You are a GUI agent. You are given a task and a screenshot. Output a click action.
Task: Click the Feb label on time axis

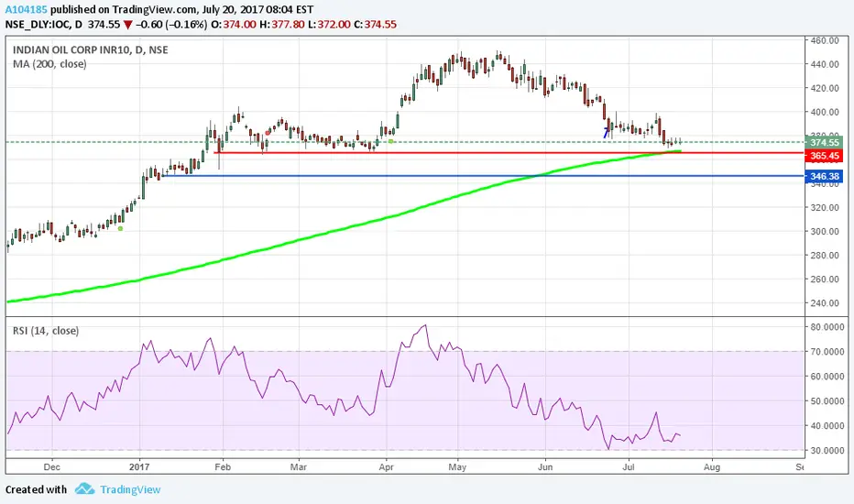tap(223, 467)
